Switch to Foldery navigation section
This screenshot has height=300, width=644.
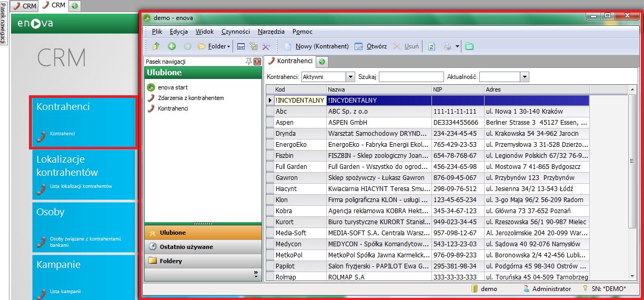pyautogui.click(x=203, y=261)
